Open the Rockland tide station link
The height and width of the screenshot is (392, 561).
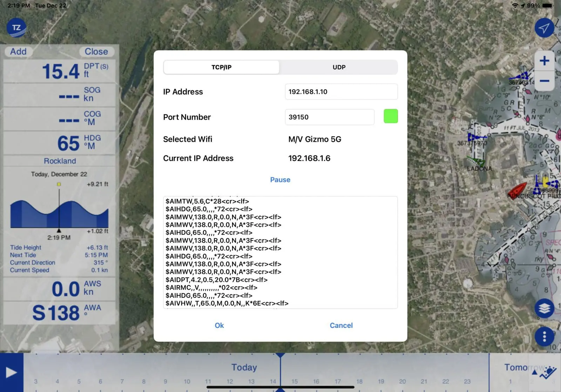click(x=60, y=161)
